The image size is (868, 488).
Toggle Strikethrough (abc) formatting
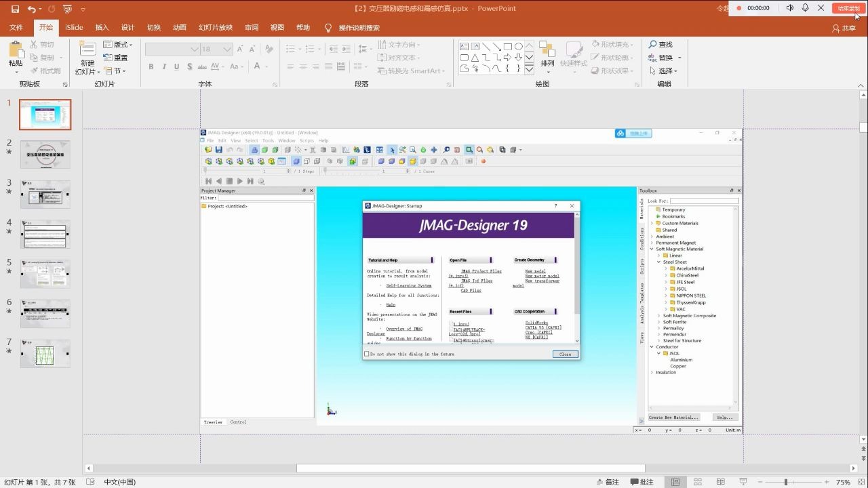(202, 66)
